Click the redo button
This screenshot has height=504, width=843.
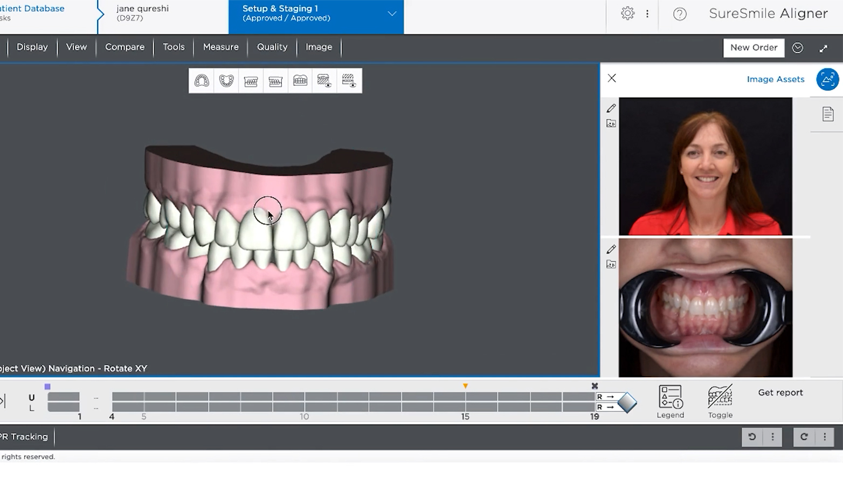click(804, 437)
